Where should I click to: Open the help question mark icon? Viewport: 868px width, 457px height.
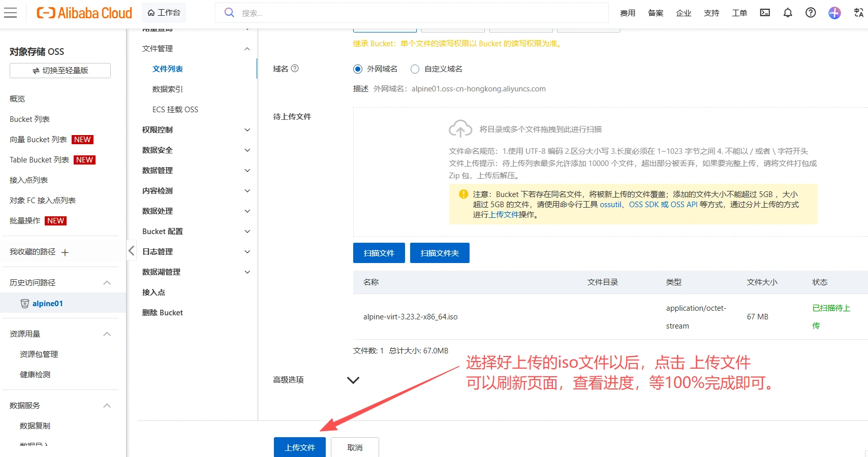pyautogui.click(x=811, y=13)
